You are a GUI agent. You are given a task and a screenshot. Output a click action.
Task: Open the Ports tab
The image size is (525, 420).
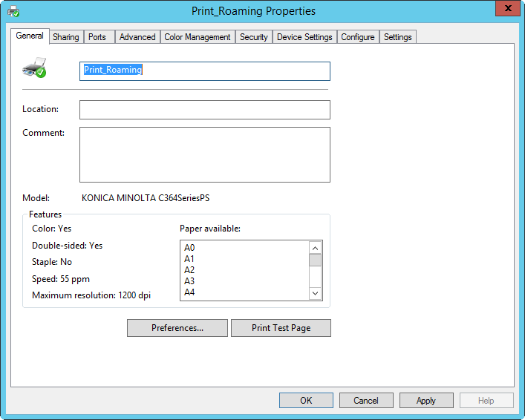point(97,37)
